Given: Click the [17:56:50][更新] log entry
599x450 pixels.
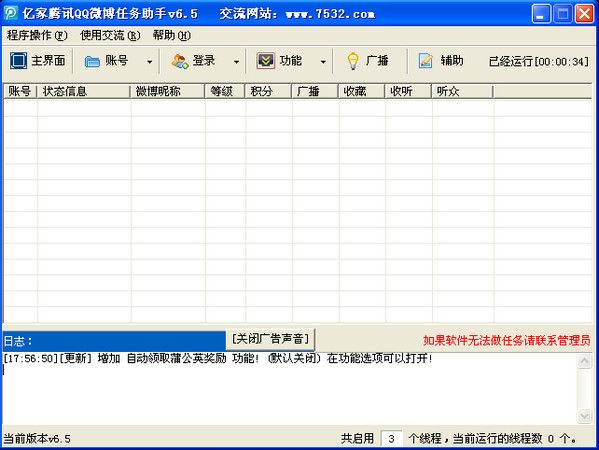Looking at the screenshot, I should (x=218, y=359).
